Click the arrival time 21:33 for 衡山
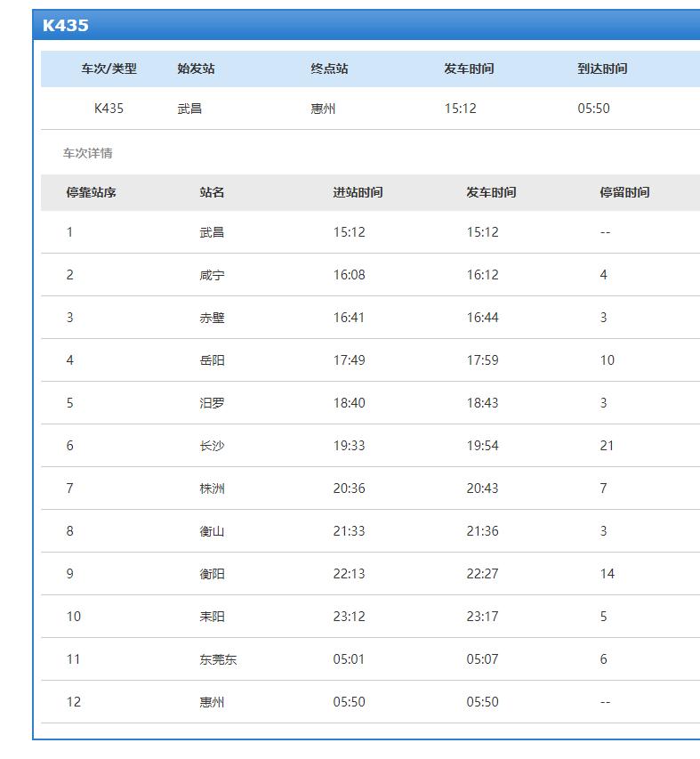 coord(350,531)
